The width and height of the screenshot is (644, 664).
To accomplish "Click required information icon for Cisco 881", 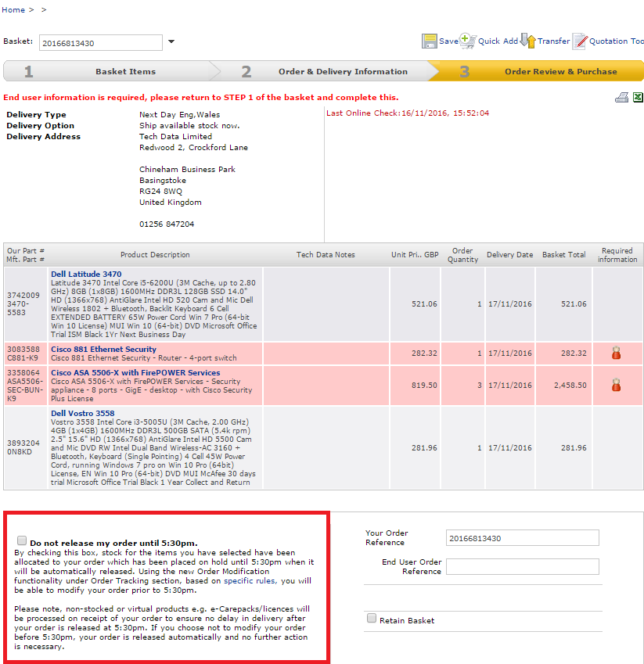I will pos(616,354).
